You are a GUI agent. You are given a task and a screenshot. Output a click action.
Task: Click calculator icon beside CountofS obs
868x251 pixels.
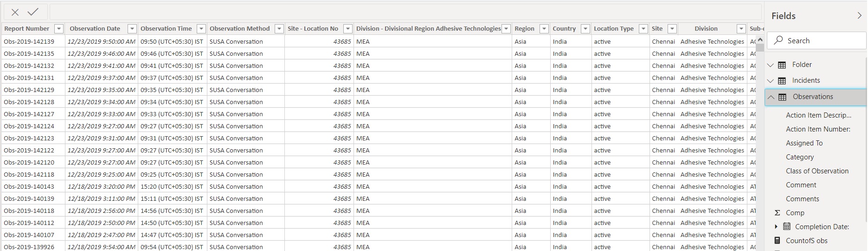pos(778,240)
